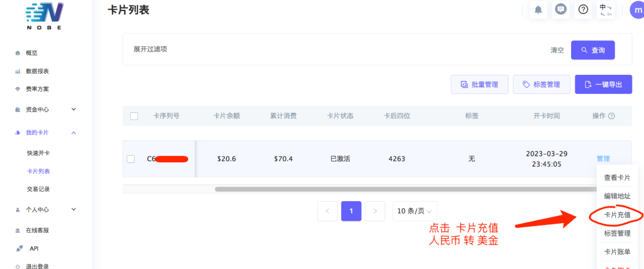Image resolution: width=644 pixels, height=269 pixels.
Task: Click the 清空 clear link
Action: [557, 50]
